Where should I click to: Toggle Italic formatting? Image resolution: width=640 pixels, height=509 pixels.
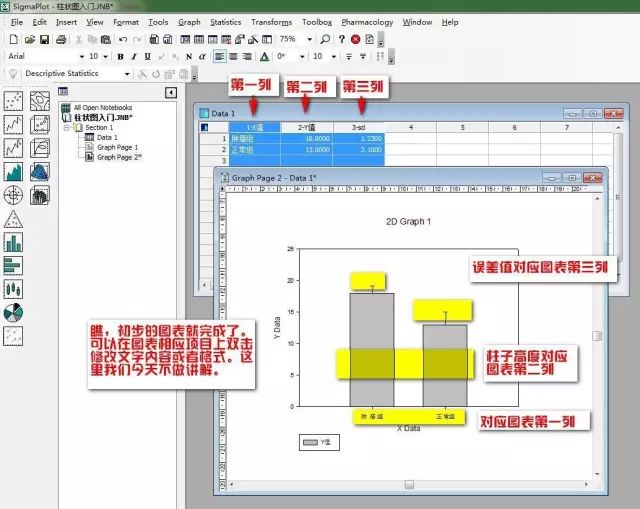134,56
